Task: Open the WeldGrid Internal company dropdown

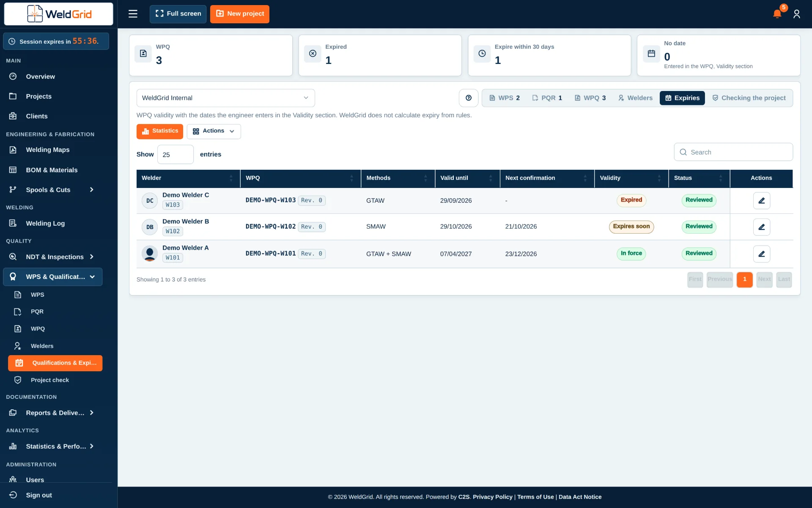Action: (225, 98)
